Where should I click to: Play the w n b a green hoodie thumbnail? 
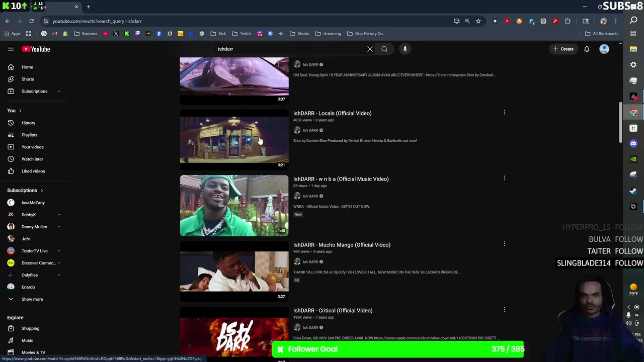[x=234, y=206]
